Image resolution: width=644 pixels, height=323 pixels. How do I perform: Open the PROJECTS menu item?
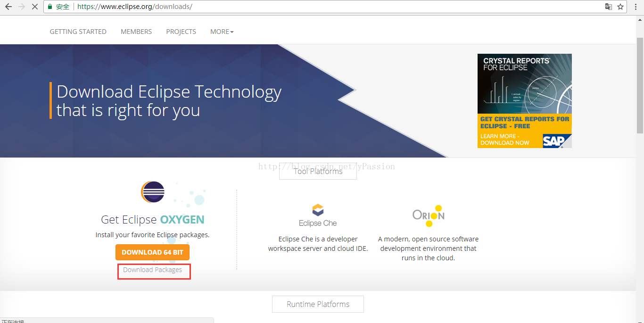coord(181,32)
